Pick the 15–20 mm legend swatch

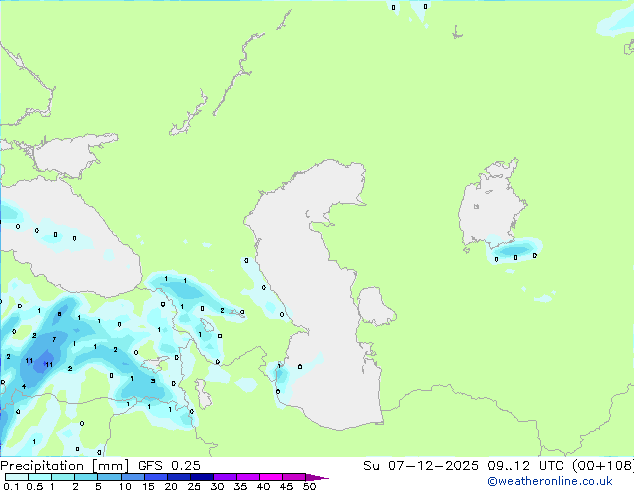click(x=155, y=477)
